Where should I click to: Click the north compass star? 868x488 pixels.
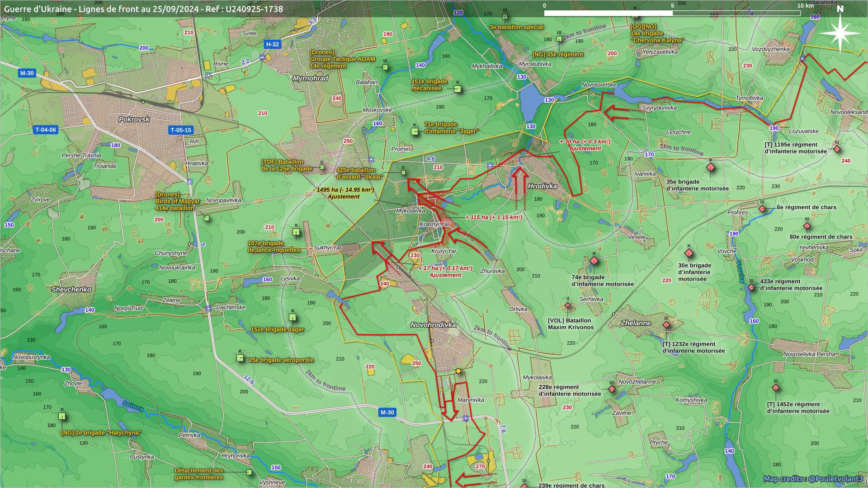[x=840, y=33]
